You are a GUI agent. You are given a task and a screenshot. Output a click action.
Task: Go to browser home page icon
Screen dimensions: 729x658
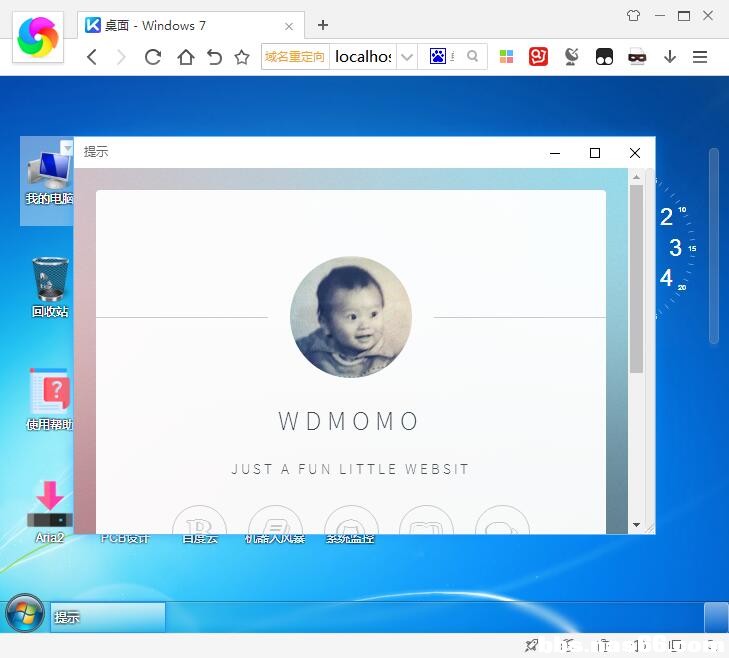(x=186, y=57)
